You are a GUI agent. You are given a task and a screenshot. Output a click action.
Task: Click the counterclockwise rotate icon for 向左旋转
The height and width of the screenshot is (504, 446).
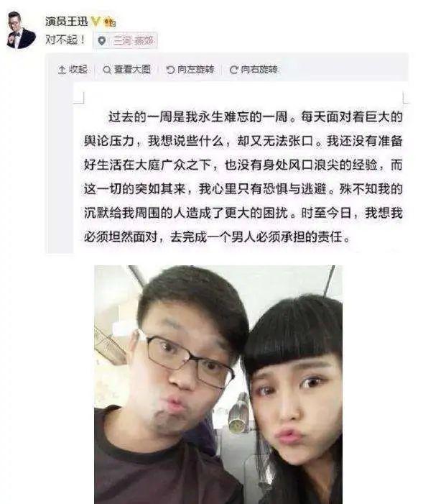click(170, 70)
